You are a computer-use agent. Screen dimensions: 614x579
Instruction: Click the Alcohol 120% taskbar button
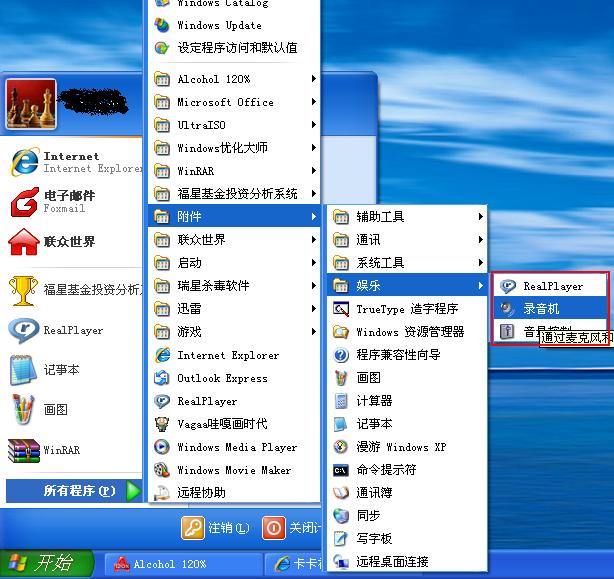(x=182, y=564)
